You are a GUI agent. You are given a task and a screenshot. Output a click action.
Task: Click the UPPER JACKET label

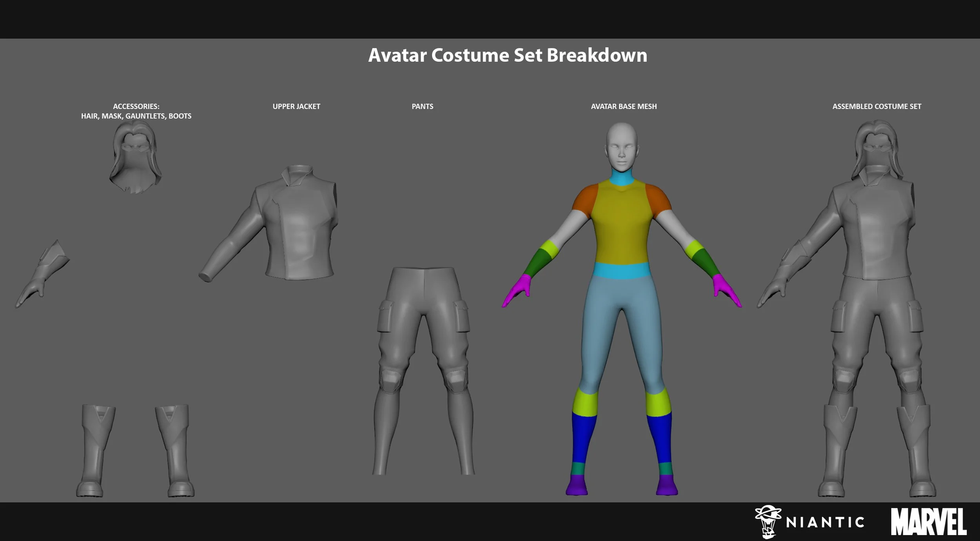296,107
